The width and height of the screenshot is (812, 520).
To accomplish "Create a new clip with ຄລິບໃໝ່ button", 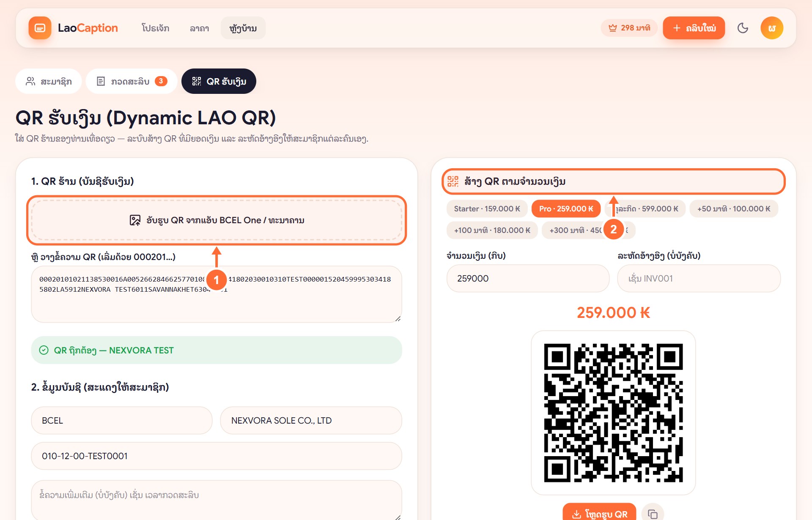I will (x=694, y=28).
